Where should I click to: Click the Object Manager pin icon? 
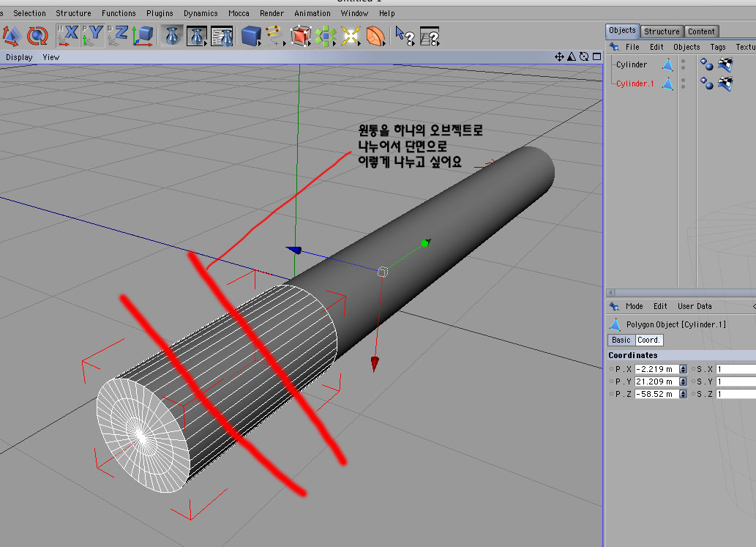pyautogui.click(x=614, y=47)
